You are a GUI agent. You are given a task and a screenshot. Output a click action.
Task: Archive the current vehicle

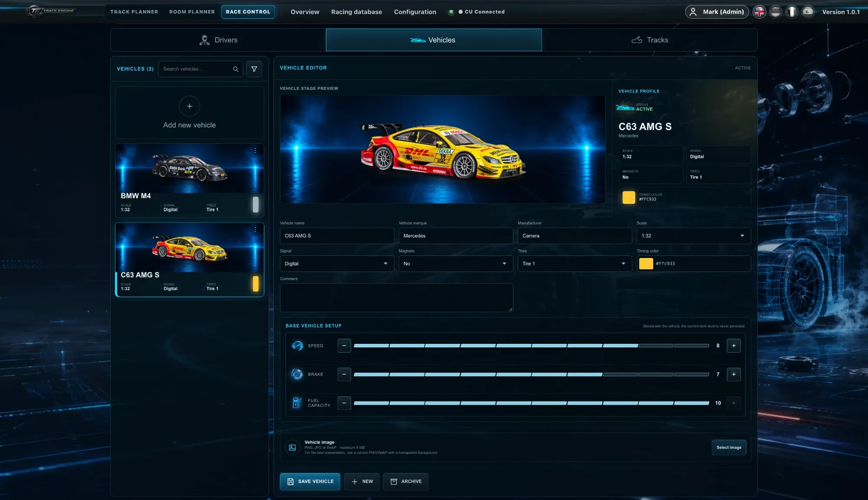405,482
